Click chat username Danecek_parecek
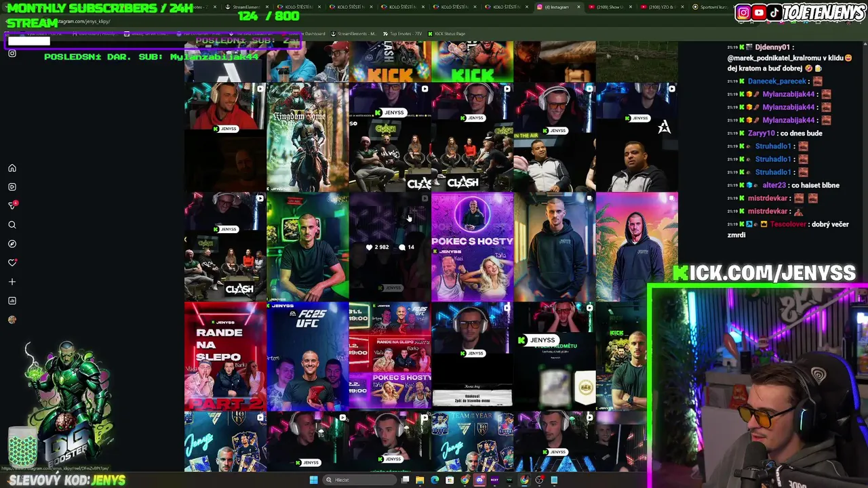 point(777,81)
